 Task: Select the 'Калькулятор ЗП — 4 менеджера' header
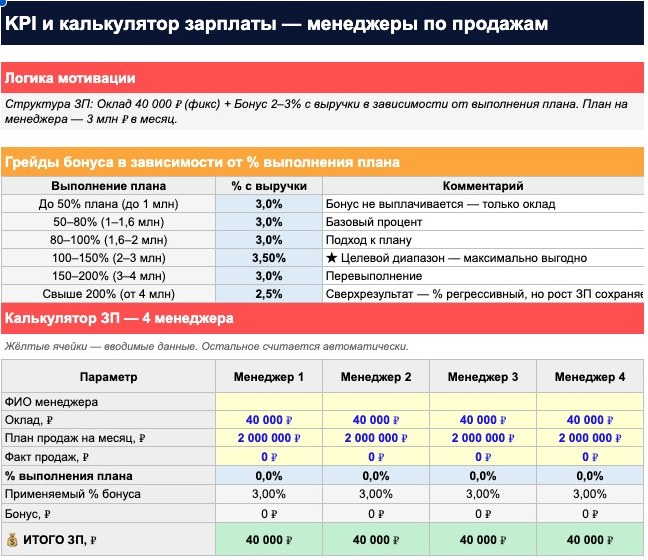(x=322, y=318)
